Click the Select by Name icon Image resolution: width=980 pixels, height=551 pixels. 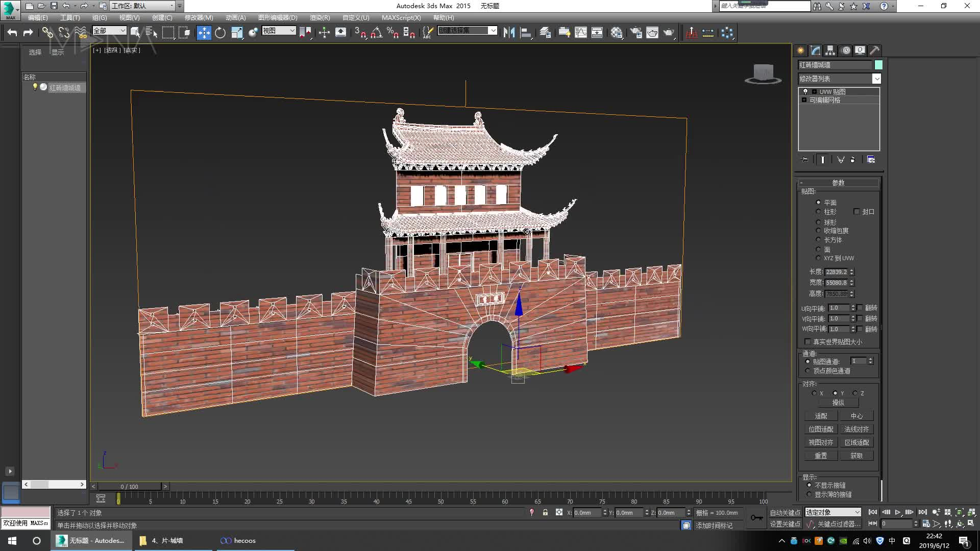pyautogui.click(x=152, y=33)
